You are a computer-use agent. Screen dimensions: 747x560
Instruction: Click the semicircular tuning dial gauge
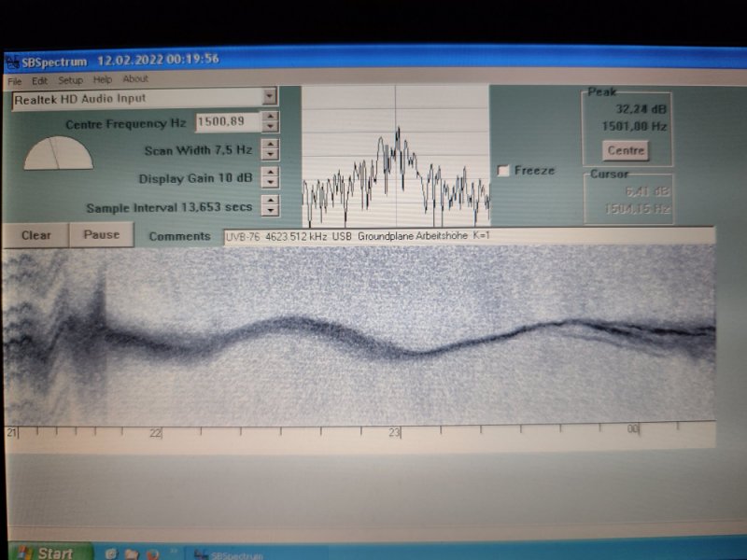click(58, 155)
